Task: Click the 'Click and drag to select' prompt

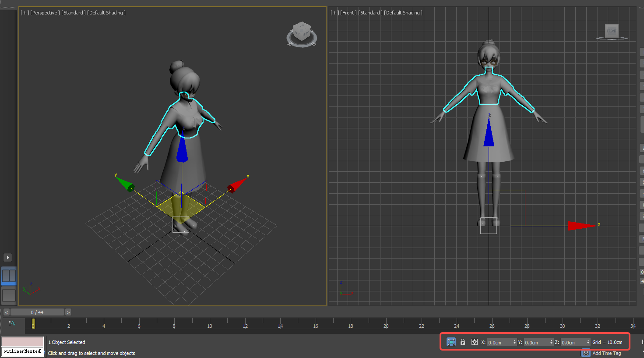Action: click(x=91, y=353)
